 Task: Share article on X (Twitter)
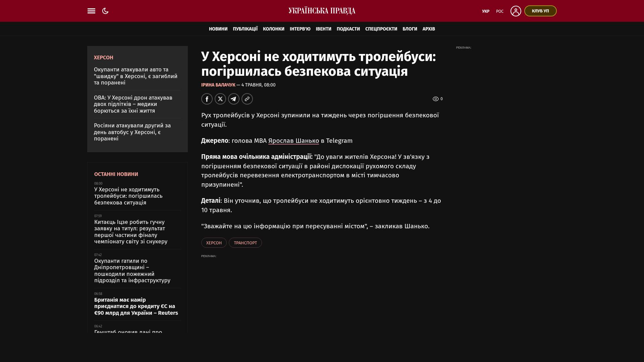click(x=220, y=99)
